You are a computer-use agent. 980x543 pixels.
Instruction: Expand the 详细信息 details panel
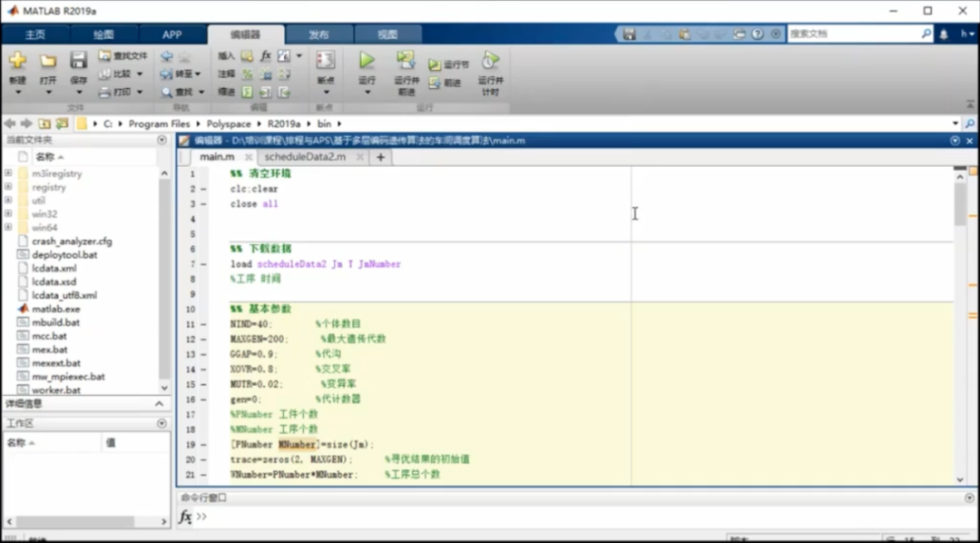coord(162,403)
